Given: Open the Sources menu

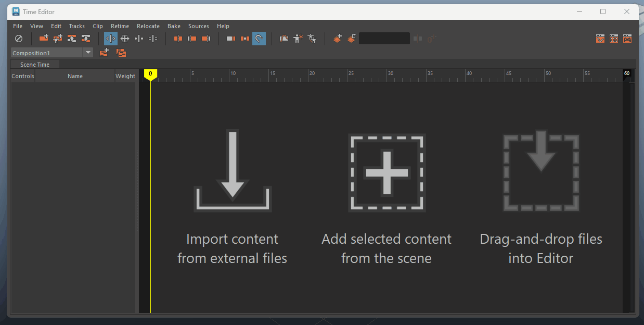Looking at the screenshot, I should pos(198,26).
